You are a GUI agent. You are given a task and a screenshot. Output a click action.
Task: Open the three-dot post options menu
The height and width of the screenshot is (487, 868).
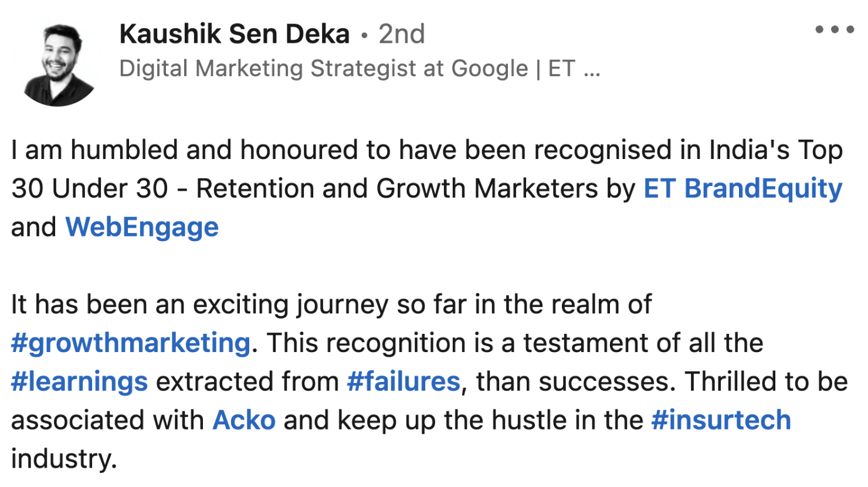[835, 29]
